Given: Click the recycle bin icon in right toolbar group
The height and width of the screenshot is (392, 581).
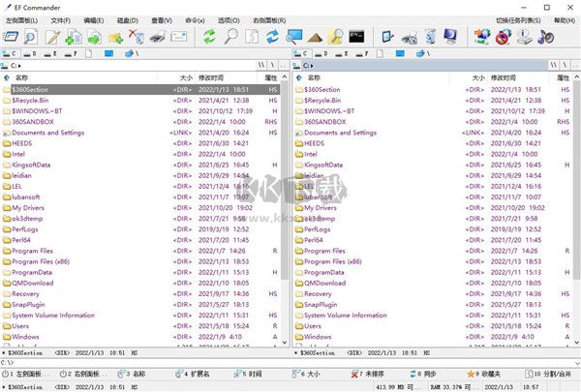Looking at the screenshot, I should coord(430,37).
